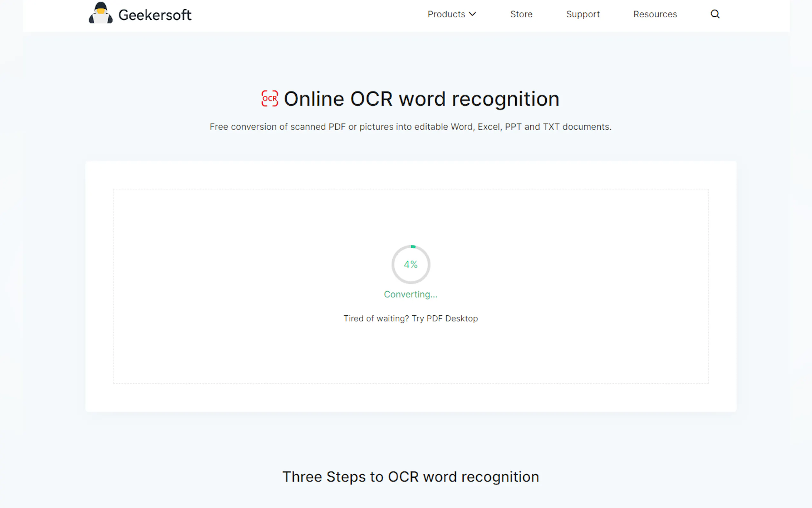Expand the Products chevron arrow

point(472,14)
